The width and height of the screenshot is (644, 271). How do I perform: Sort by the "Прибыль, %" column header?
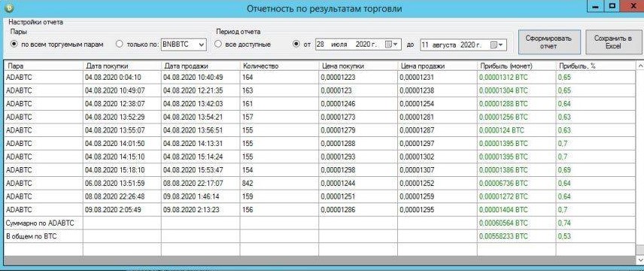tap(596, 65)
